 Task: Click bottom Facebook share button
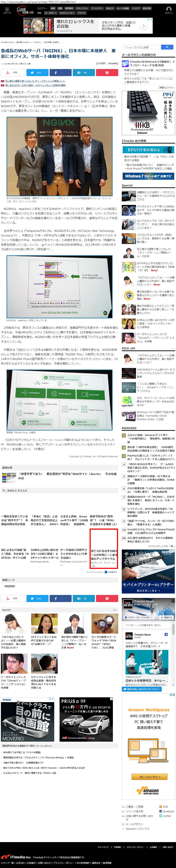(x=60, y=598)
